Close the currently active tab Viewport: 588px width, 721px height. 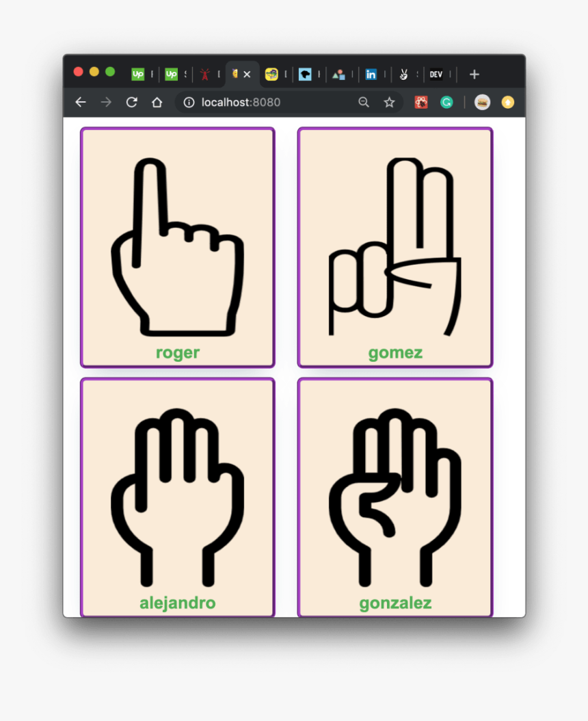click(x=247, y=75)
